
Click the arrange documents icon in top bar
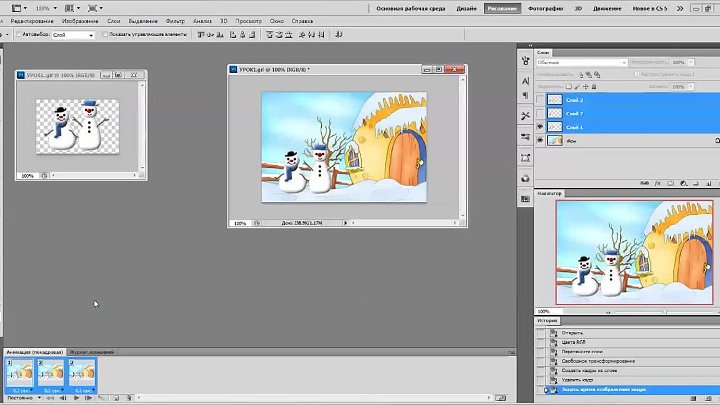pos(71,7)
